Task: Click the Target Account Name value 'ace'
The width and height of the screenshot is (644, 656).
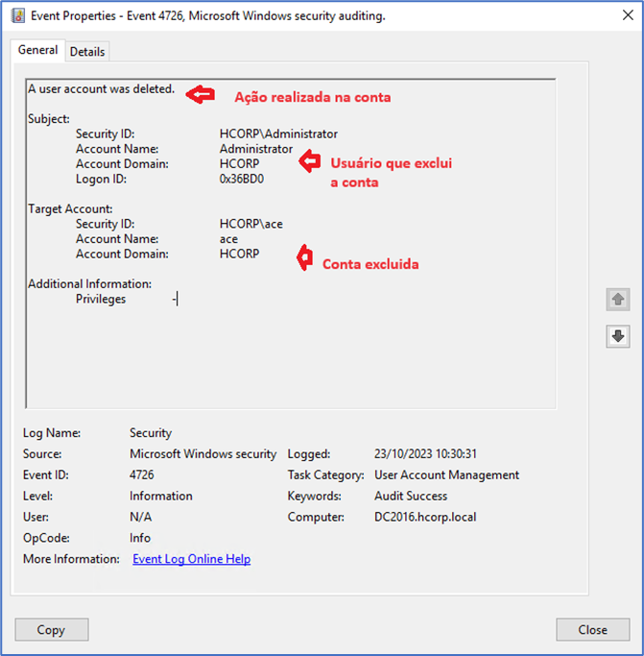Action: tap(228, 239)
